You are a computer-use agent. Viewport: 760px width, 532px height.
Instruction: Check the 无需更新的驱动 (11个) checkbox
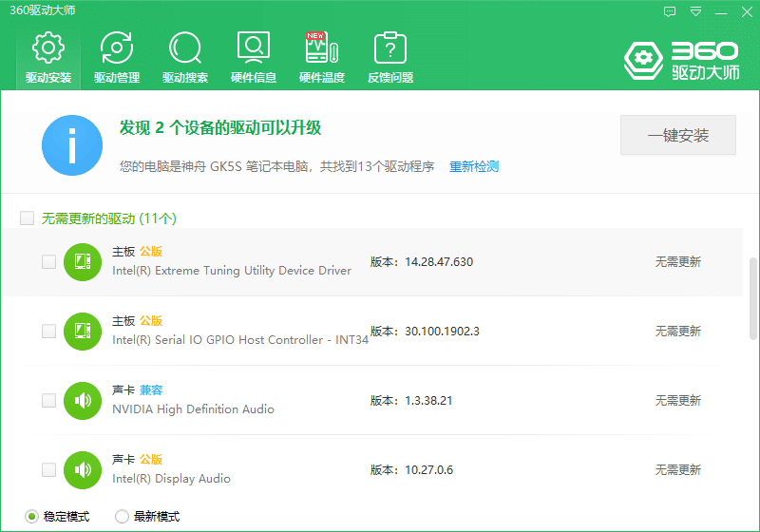tap(28, 218)
